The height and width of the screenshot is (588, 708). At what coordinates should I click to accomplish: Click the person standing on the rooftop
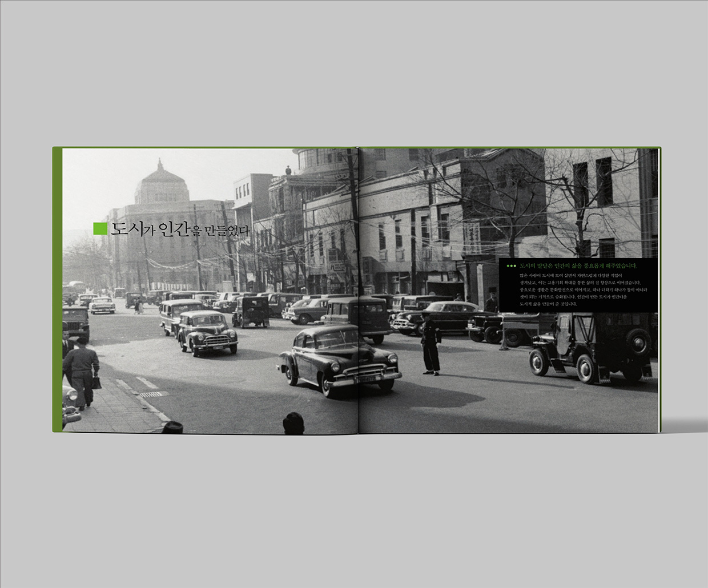tap(288, 170)
